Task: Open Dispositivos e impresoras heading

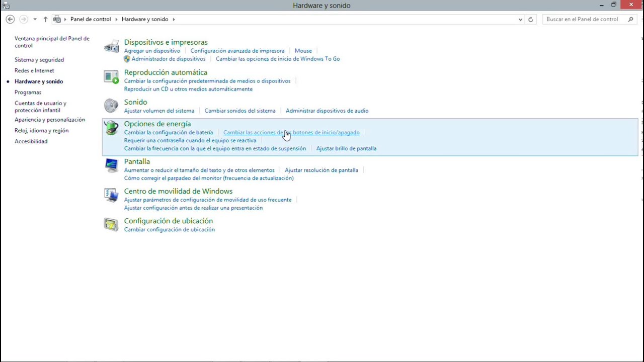Action: tap(166, 42)
